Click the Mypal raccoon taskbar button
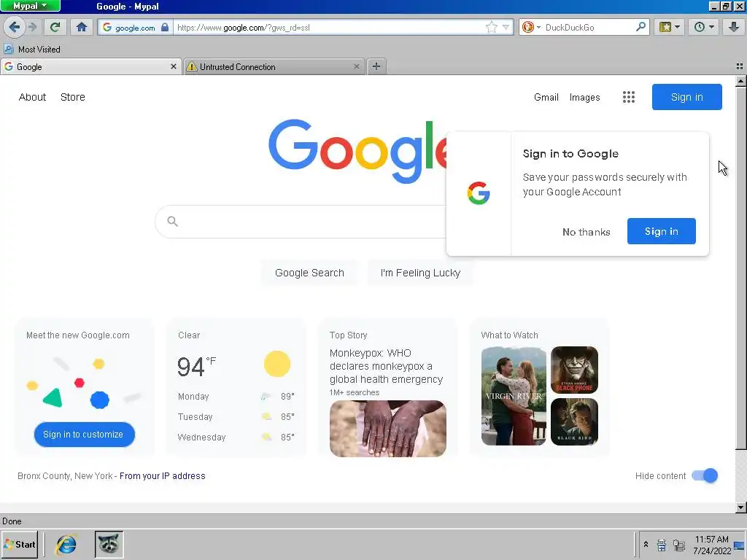The height and width of the screenshot is (560, 747). [x=109, y=544]
